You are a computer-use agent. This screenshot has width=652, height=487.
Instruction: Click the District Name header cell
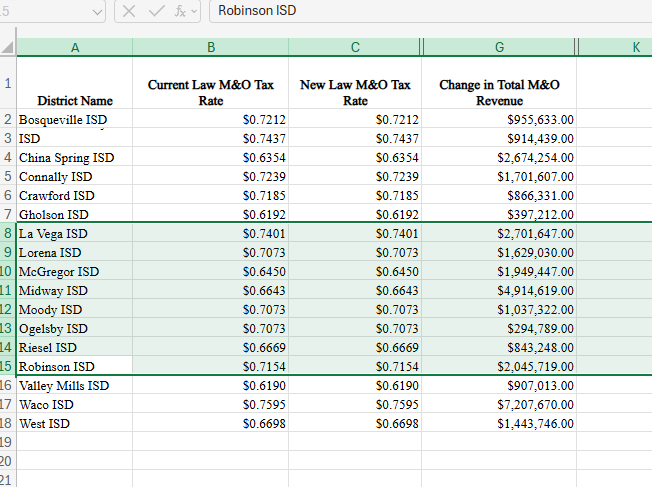click(75, 100)
